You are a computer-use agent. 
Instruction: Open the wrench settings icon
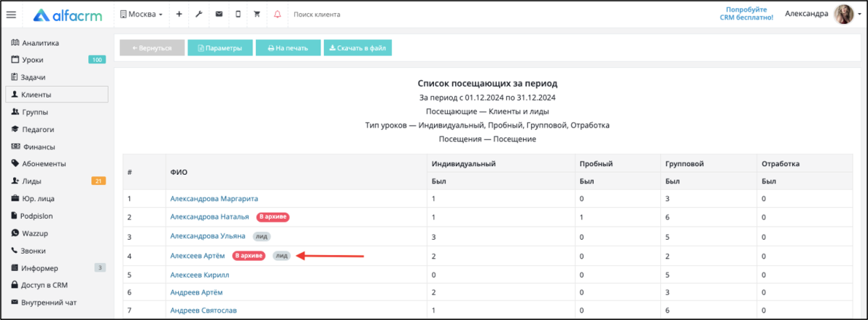199,14
